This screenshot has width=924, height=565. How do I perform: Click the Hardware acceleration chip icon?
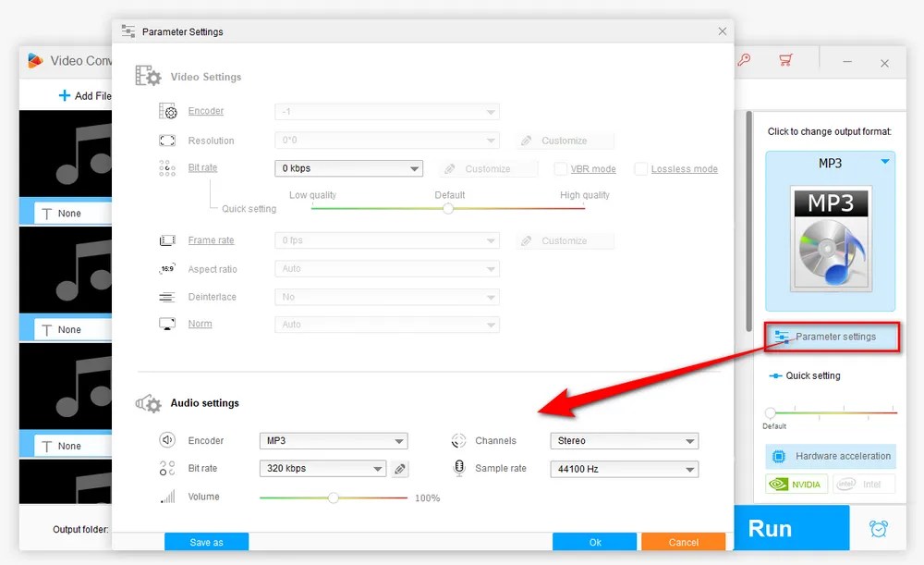click(779, 456)
